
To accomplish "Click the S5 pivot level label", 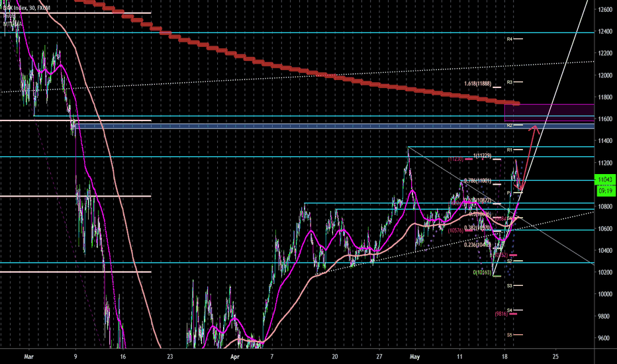I will 510,335.
